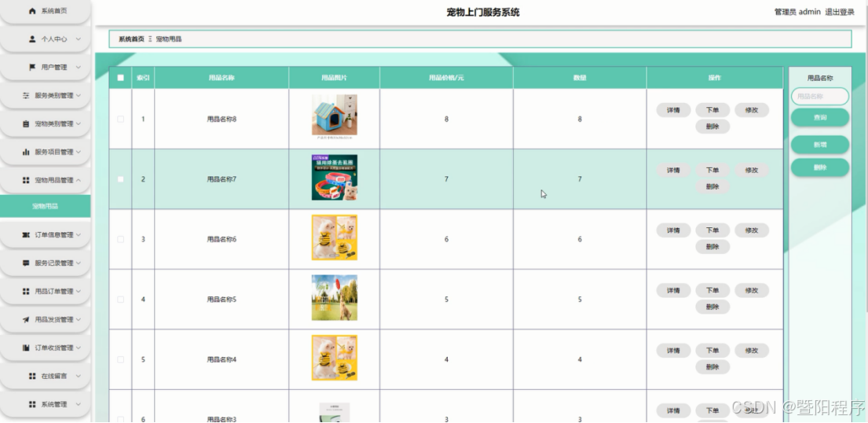Open 详情 for 用品名称7
The width and height of the screenshot is (868, 423).
click(x=673, y=170)
